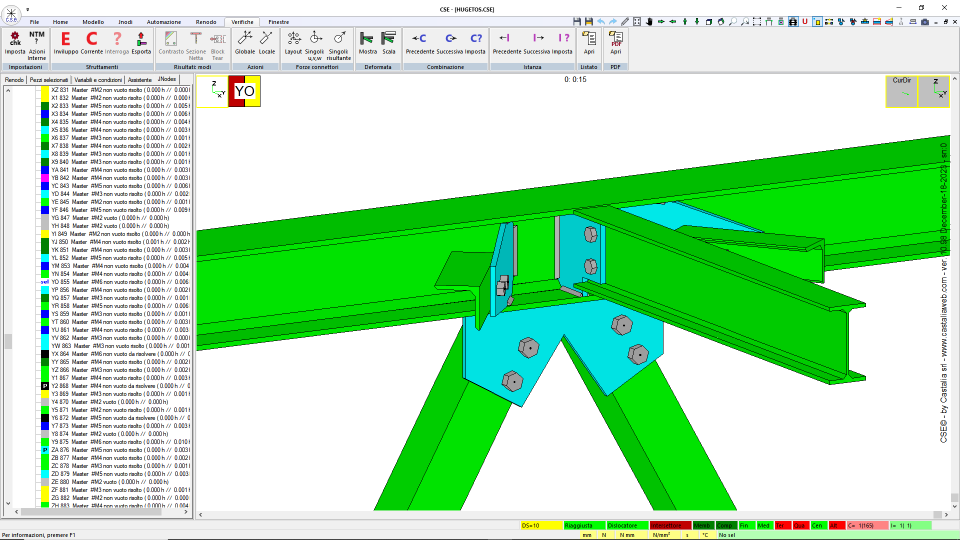Select list row YX 864
The width and height of the screenshot is (960, 540).
click(x=114, y=354)
